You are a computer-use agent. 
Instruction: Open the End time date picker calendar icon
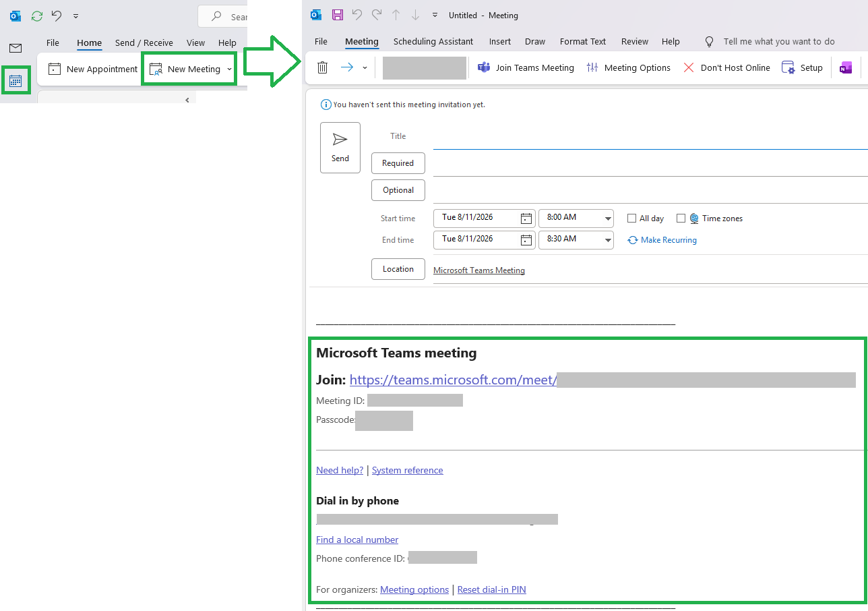point(526,240)
